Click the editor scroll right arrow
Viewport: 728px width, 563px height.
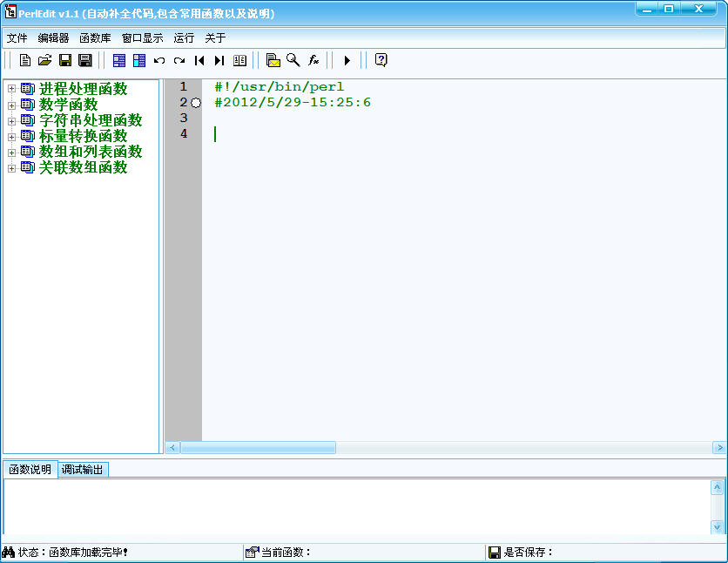click(719, 448)
